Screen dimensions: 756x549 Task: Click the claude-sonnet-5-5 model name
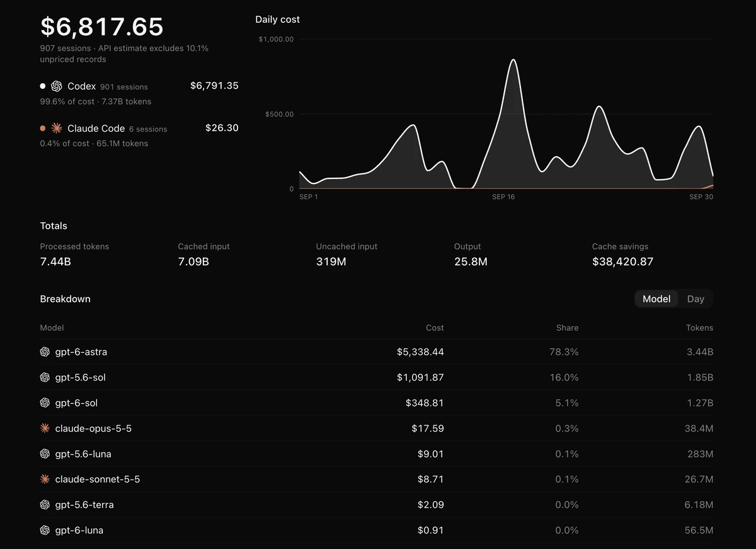[98, 480]
